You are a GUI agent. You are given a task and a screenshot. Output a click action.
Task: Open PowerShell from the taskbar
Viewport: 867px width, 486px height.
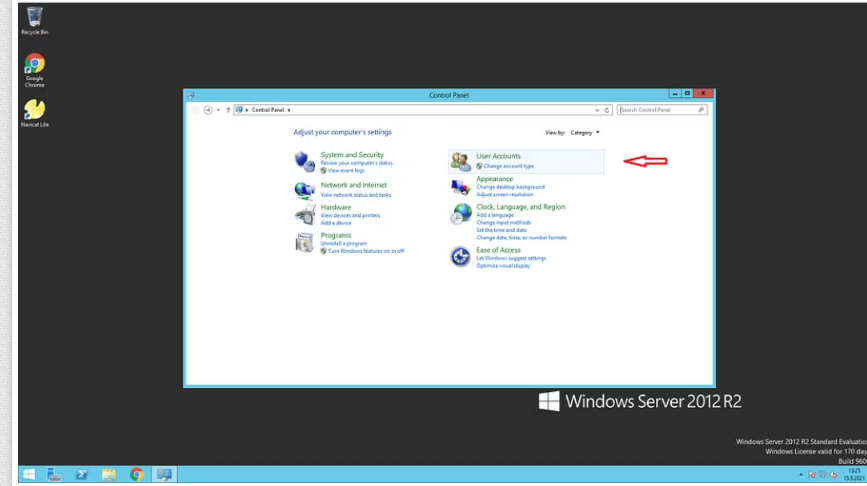point(81,474)
